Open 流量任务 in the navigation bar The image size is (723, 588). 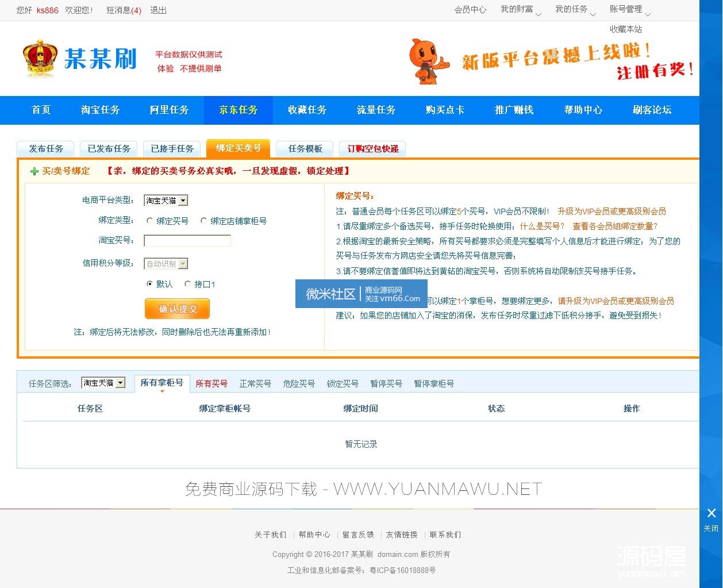376,110
